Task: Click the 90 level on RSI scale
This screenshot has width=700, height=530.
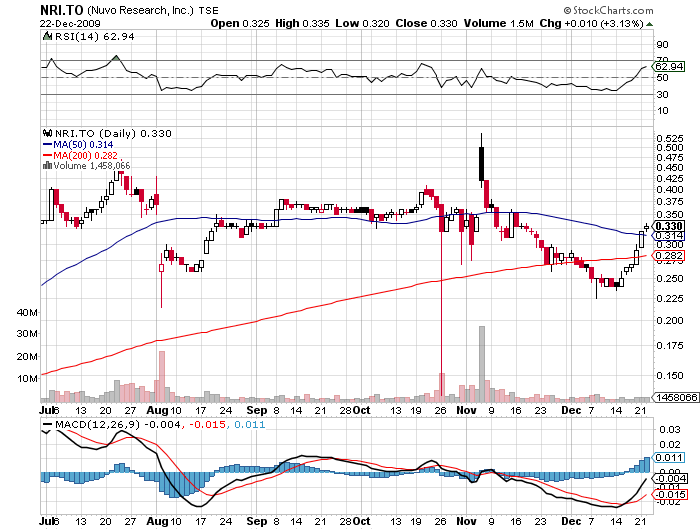Action: click(x=662, y=45)
